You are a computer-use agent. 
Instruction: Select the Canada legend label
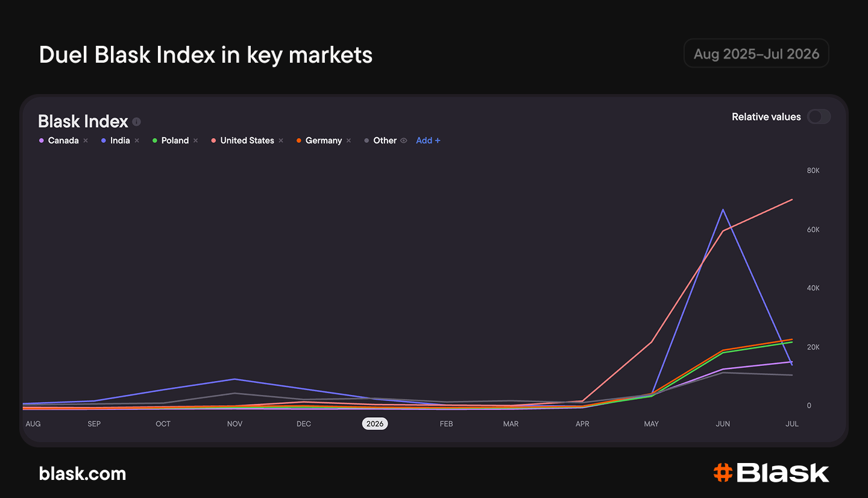(63, 140)
